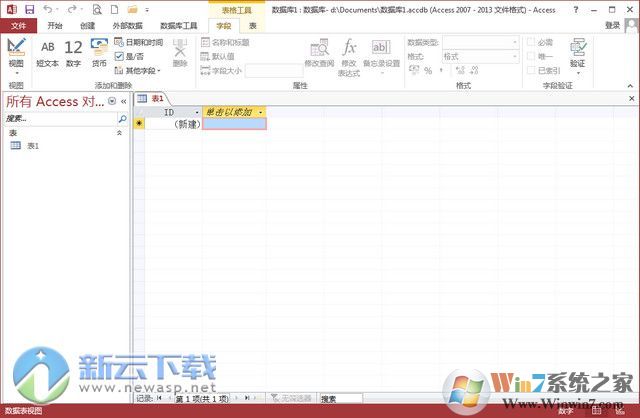Viewport: 640px width, 418px height.
Task: Collapse the 表 tables group
Action: click(119, 133)
